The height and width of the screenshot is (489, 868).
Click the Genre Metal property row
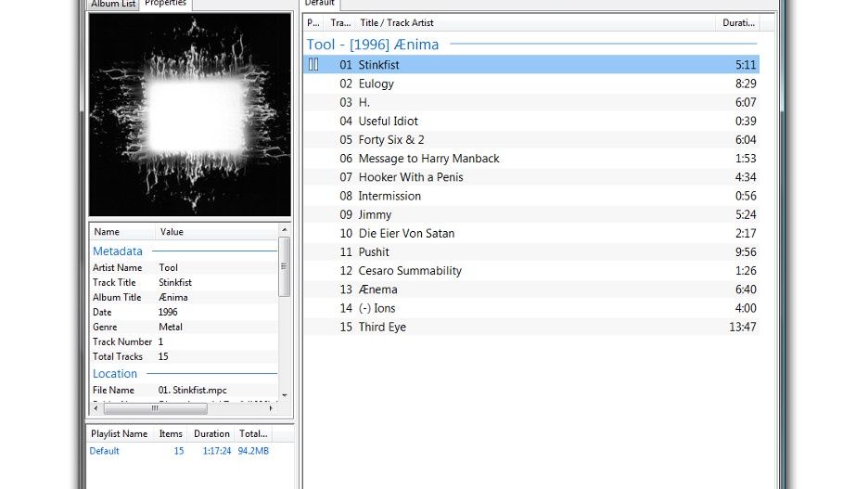(x=184, y=328)
